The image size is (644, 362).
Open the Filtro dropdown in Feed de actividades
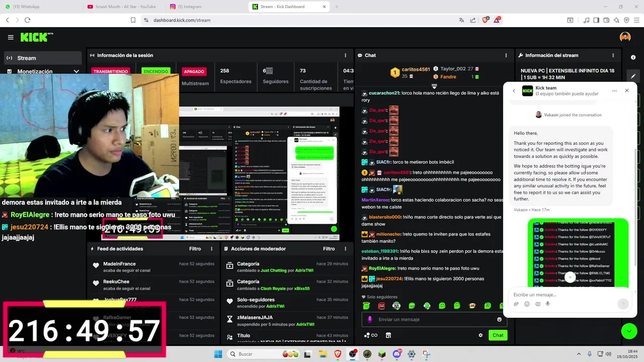pos(195,249)
